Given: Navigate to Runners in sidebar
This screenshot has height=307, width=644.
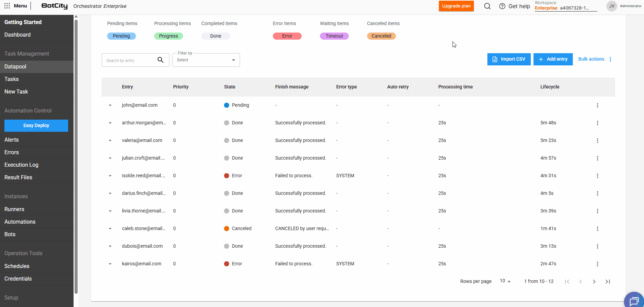Looking at the screenshot, I should (14, 209).
